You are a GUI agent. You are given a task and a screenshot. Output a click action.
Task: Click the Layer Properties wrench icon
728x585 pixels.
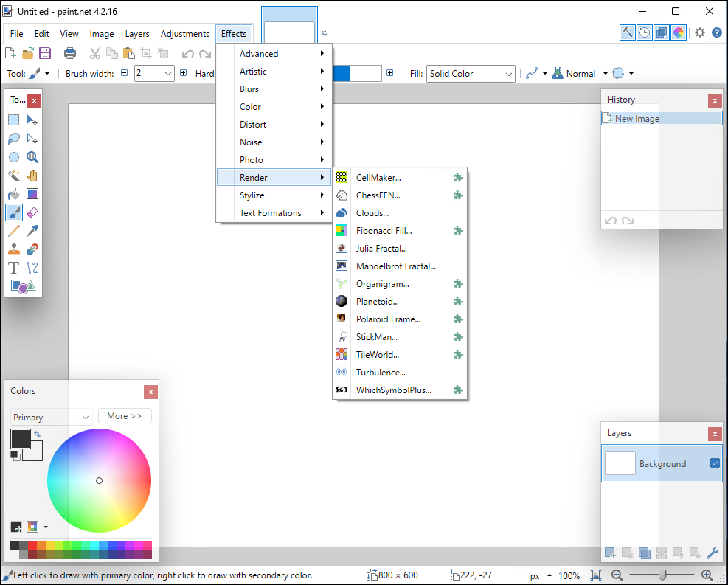click(x=713, y=553)
